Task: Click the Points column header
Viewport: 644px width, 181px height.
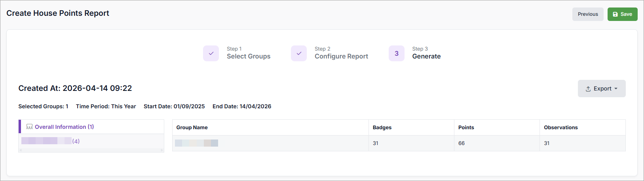Action: [466, 127]
